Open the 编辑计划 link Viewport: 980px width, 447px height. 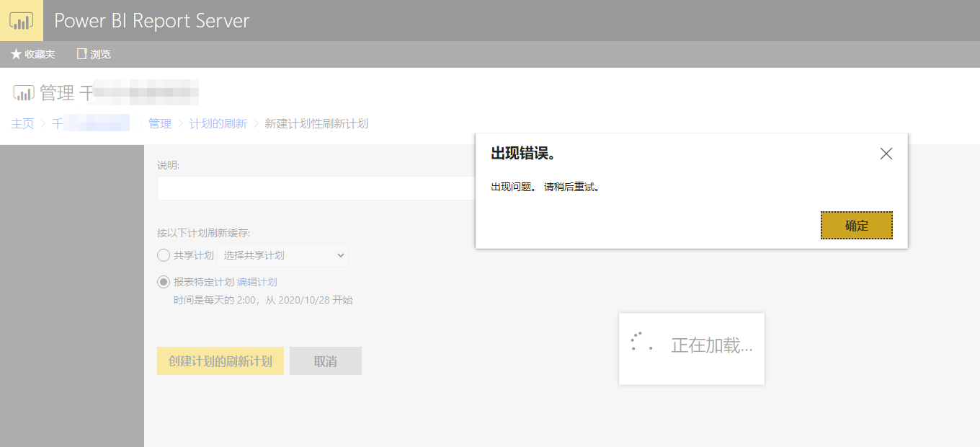coord(257,282)
